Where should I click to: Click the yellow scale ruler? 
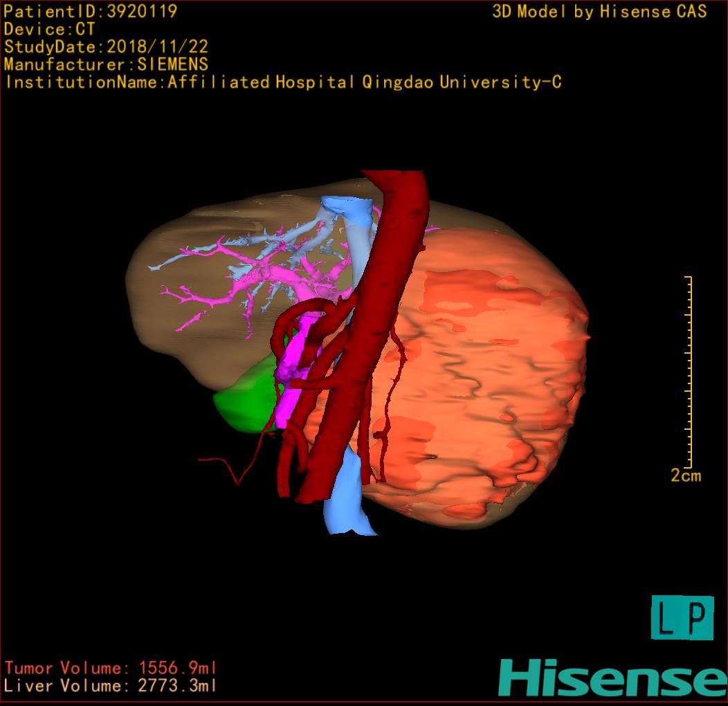tap(689, 372)
